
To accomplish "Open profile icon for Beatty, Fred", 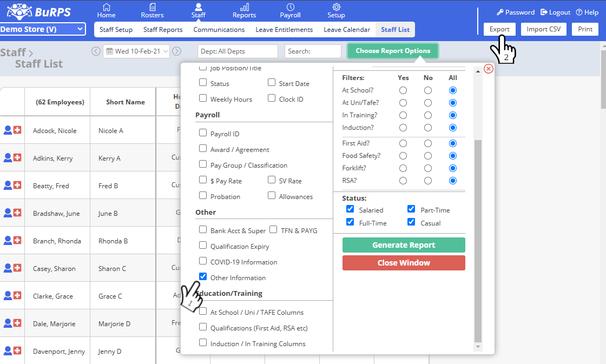I will [x=8, y=186].
